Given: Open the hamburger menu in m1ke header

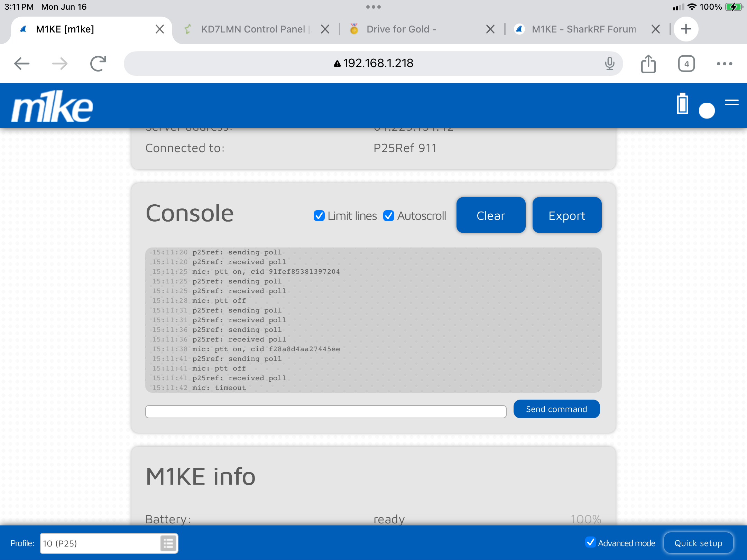Looking at the screenshot, I should coord(731,102).
